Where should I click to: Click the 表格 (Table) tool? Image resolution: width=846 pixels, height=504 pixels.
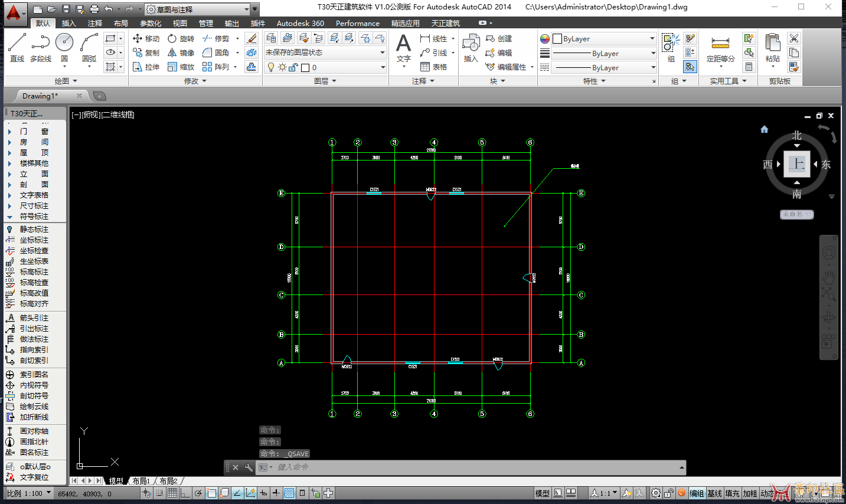434,67
